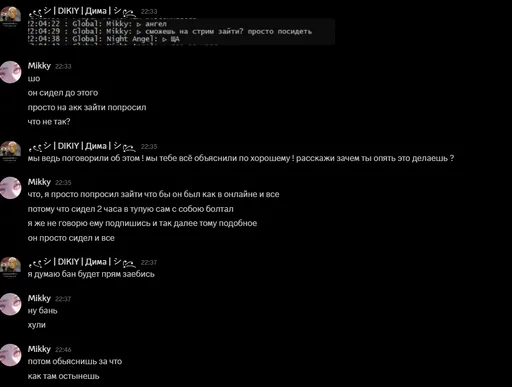Open Mikky's avatar on the 22:37 message
Image resolution: width=512 pixels, height=387 pixels.
(x=10, y=304)
